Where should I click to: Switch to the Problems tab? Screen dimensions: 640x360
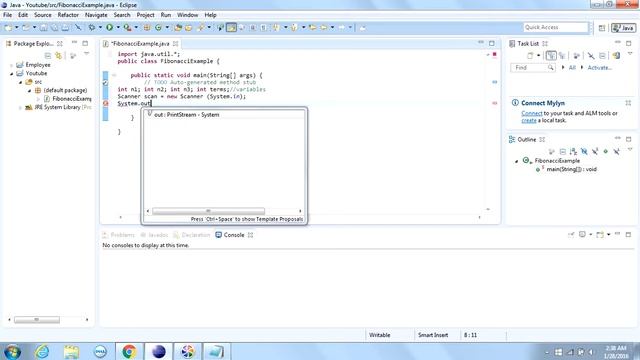click(x=118, y=235)
